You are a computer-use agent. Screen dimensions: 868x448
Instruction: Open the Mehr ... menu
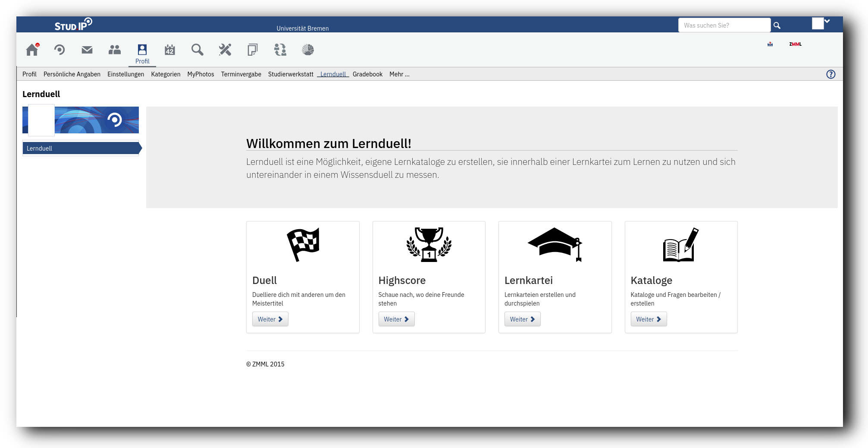point(399,74)
